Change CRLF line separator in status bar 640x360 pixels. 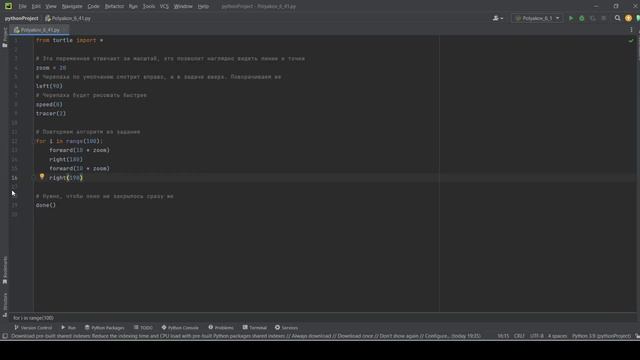[x=519, y=336]
